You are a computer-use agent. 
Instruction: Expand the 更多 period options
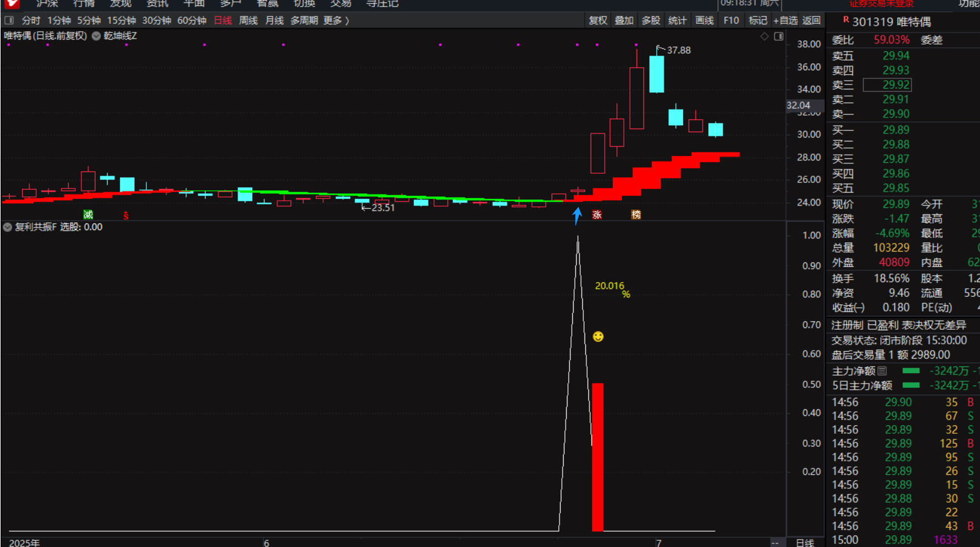pos(336,20)
